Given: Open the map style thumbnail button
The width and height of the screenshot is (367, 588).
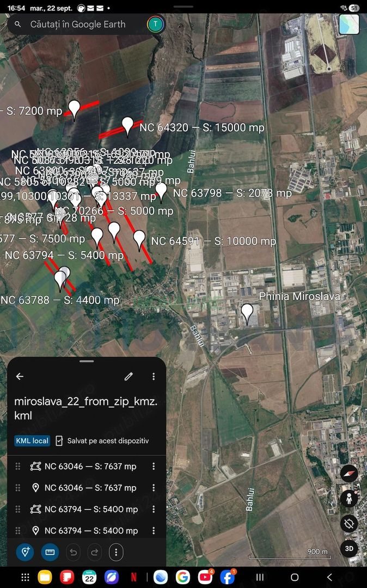Looking at the screenshot, I should 348,24.
